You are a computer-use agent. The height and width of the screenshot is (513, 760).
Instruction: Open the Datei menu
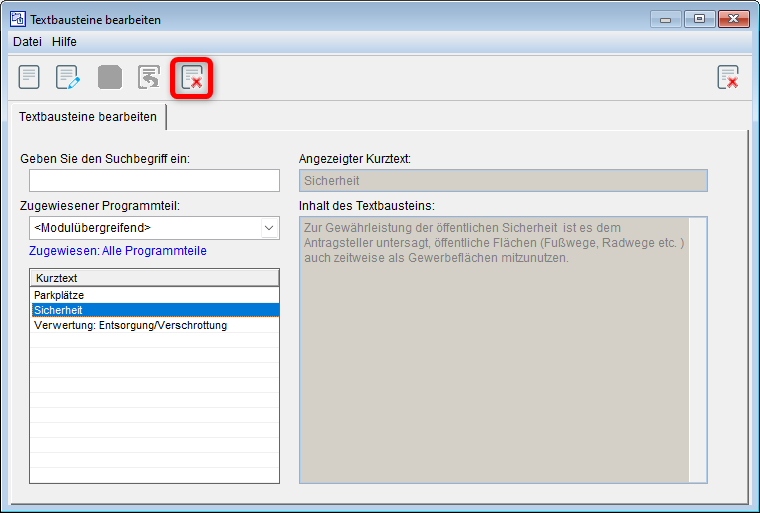click(27, 42)
